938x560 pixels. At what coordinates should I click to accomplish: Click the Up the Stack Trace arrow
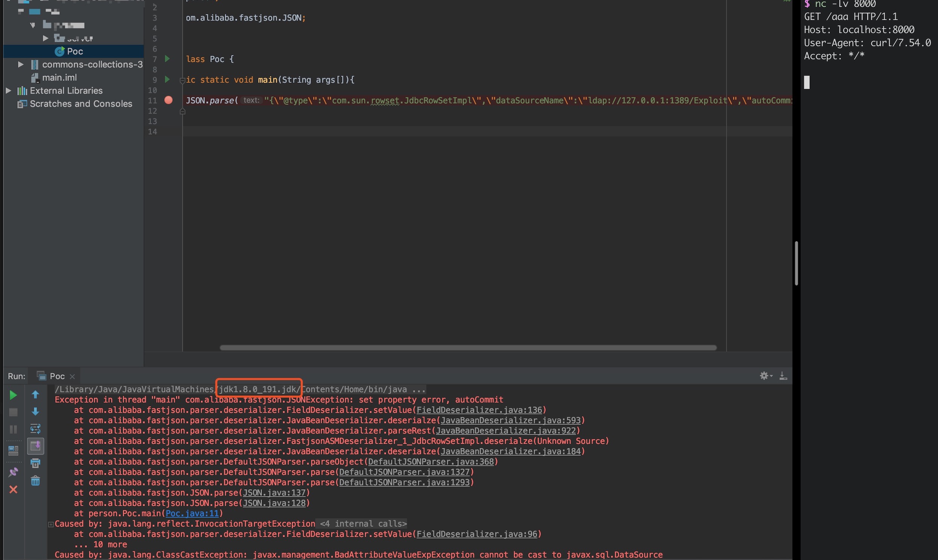[35, 395]
